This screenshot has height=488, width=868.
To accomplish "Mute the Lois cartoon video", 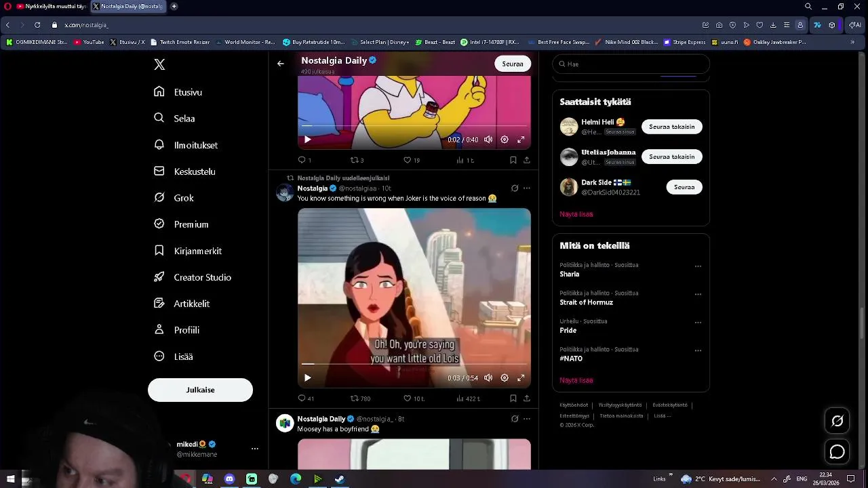I will (x=488, y=378).
